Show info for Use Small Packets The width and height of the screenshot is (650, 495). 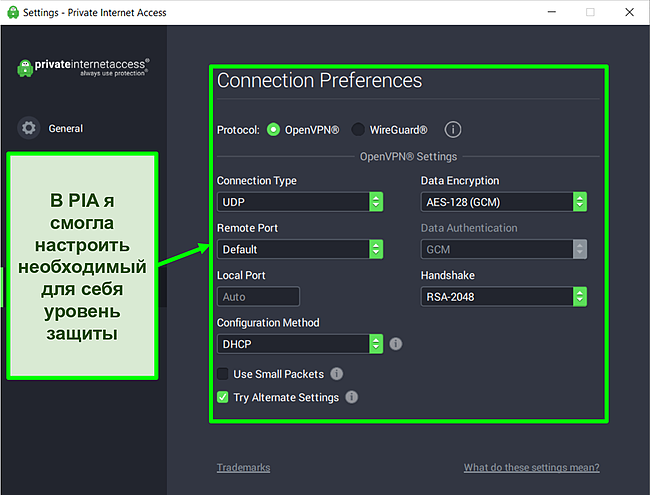click(337, 374)
